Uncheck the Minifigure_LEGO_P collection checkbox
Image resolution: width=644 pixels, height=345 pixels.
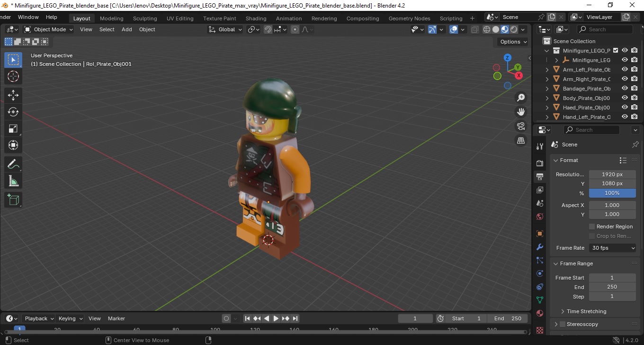tap(616, 50)
